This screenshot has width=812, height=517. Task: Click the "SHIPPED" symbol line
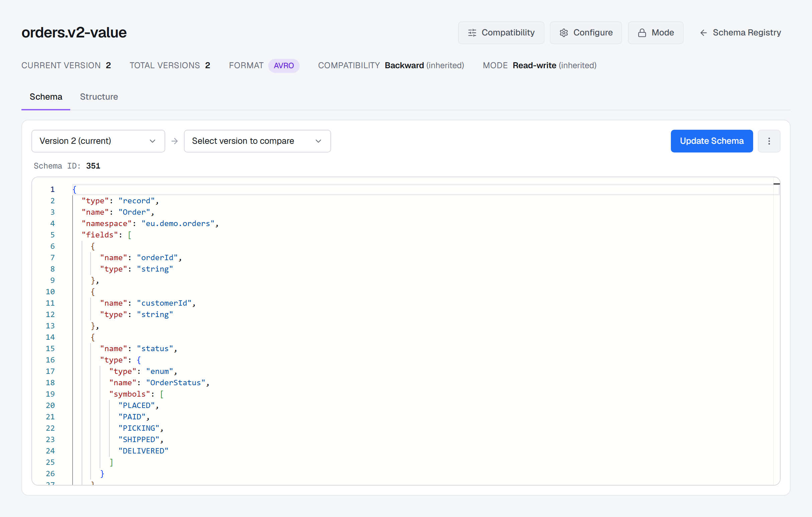(140, 440)
